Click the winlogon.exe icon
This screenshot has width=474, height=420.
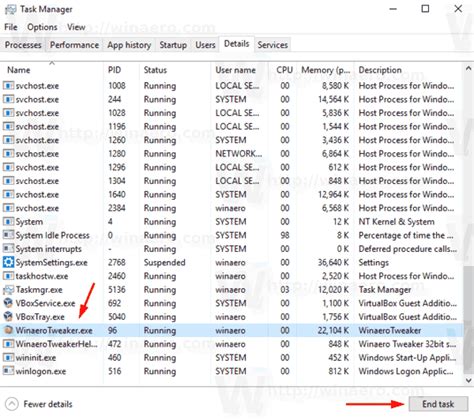tap(8, 371)
